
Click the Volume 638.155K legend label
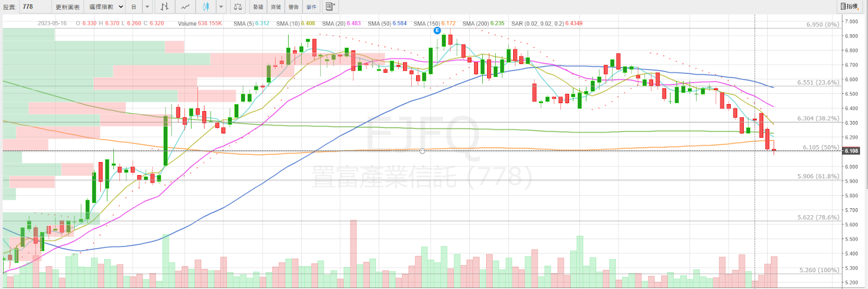200,23
